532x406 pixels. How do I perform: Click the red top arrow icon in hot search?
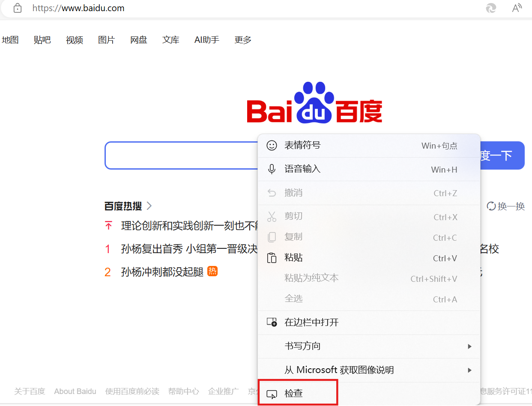pos(108,225)
